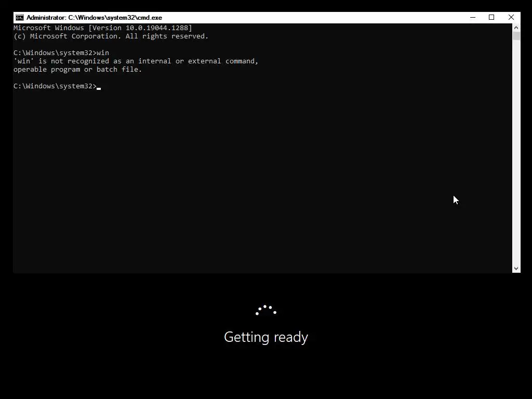Image resolution: width=532 pixels, height=399 pixels.
Task: Maximize the Command Prompt window
Action: 491,17
